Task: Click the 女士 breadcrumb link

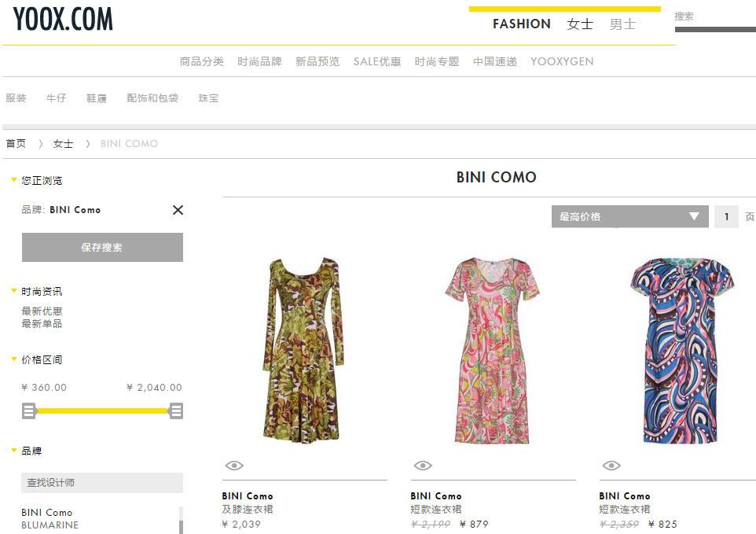Action: click(63, 144)
